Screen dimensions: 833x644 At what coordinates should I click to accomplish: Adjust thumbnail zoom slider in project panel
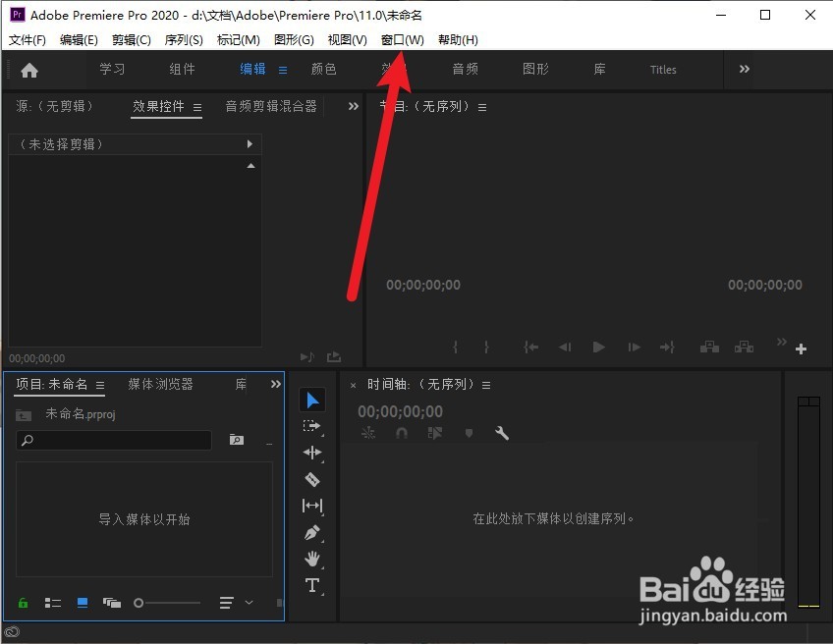click(x=167, y=603)
